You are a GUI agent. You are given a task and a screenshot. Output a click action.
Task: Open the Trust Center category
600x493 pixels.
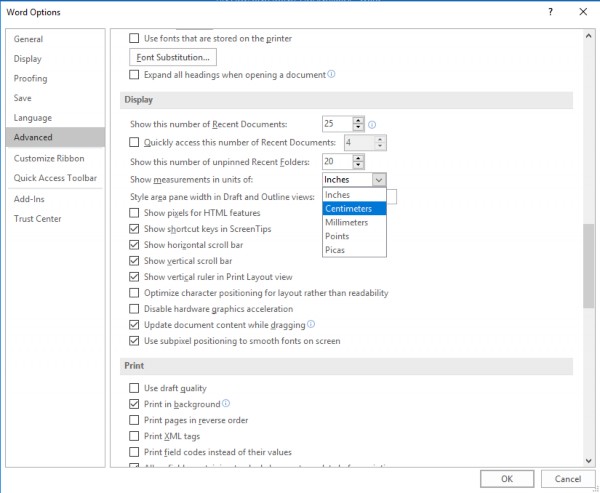tap(38, 218)
